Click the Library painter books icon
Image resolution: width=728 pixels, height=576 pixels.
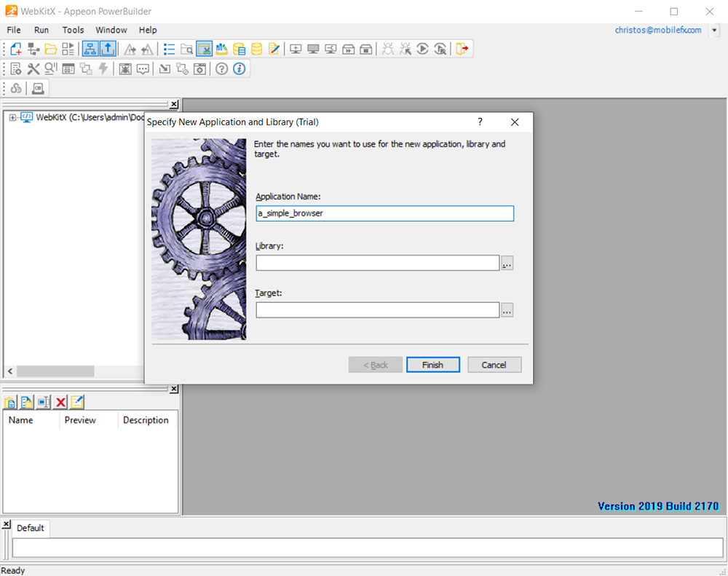tap(222, 49)
